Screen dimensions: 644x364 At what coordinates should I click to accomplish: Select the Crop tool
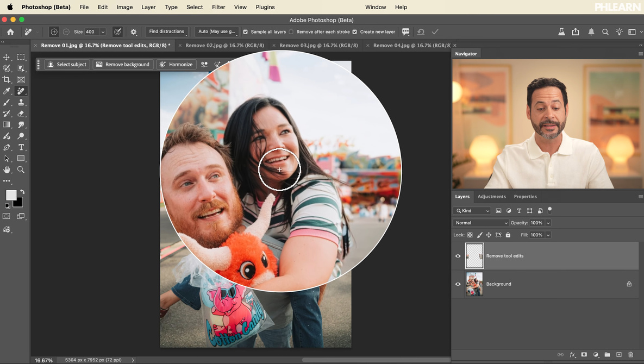pyautogui.click(x=7, y=79)
